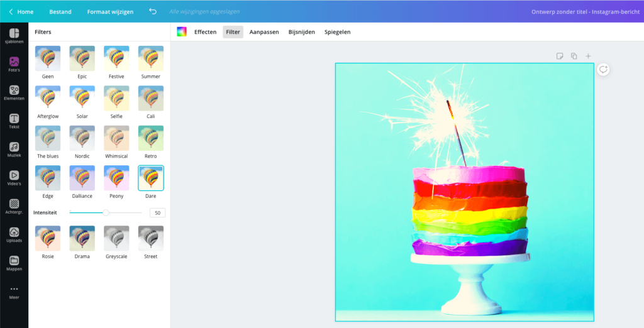Click the Effecten button
This screenshot has height=328, width=644.
click(x=205, y=32)
